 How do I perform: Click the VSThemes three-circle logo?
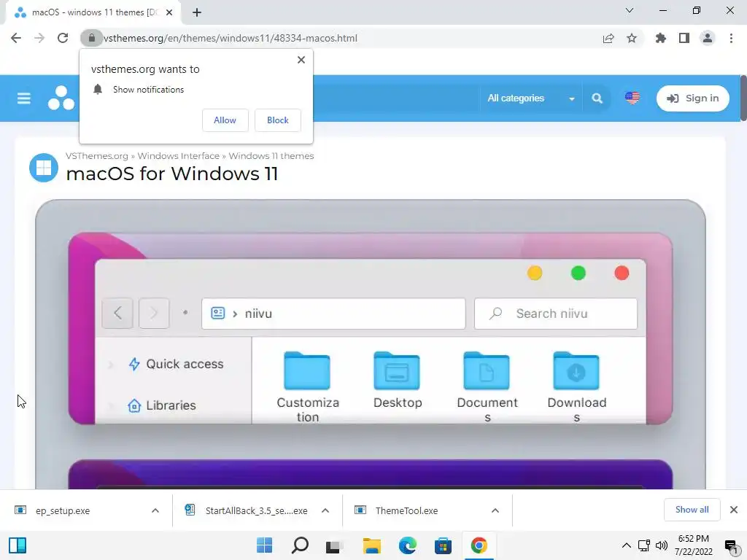[61, 98]
